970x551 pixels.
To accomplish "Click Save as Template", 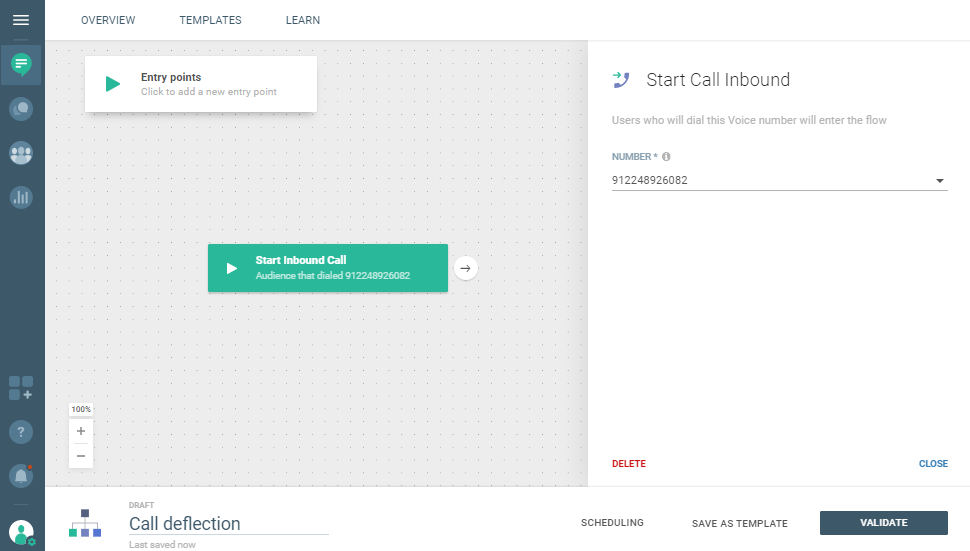I will pyautogui.click(x=739, y=523).
